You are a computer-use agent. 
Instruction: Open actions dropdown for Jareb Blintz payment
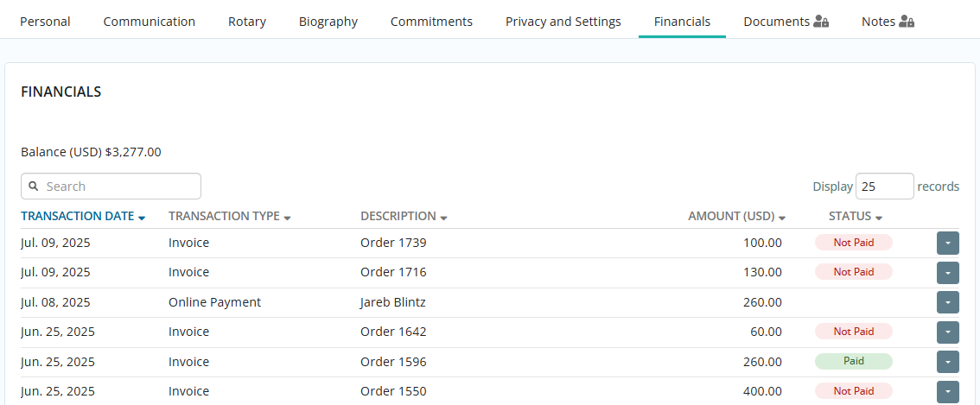[x=947, y=302]
